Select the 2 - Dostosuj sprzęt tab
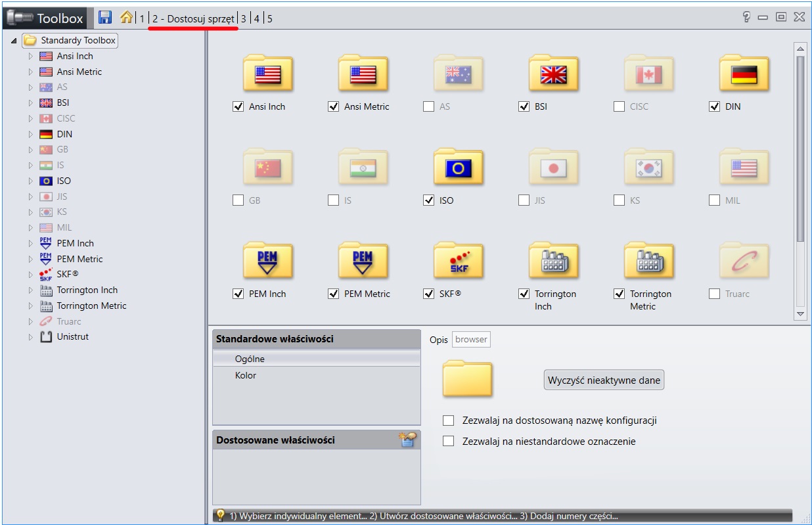812x525 pixels. pos(193,18)
